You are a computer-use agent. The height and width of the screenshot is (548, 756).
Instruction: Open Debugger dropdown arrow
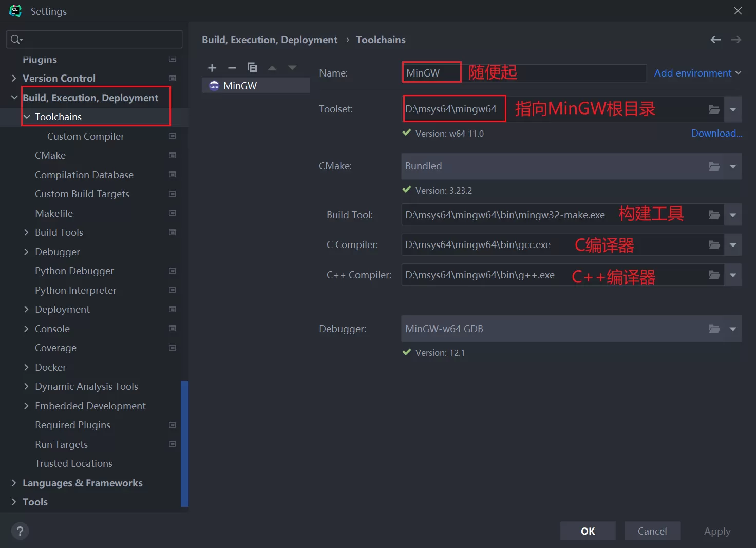point(733,329)
